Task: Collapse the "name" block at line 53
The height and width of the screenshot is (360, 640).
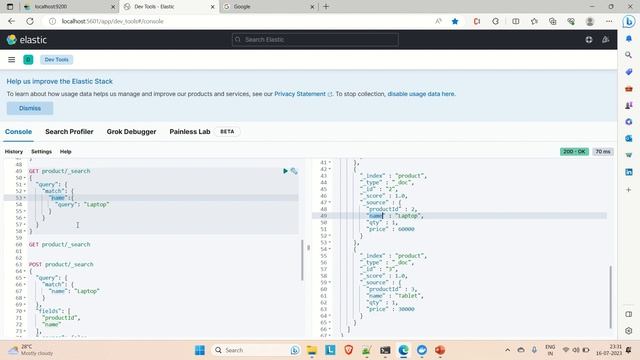Action: [x=24, y=198]
